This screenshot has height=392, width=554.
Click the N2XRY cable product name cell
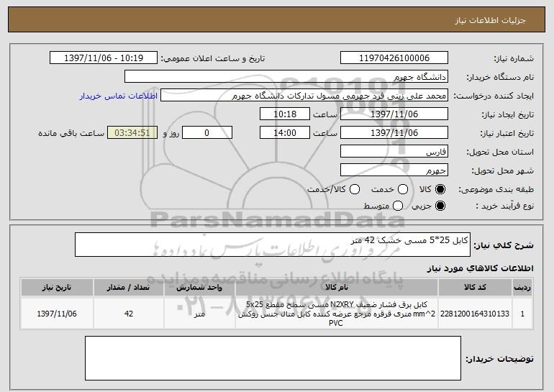[337, 314]
